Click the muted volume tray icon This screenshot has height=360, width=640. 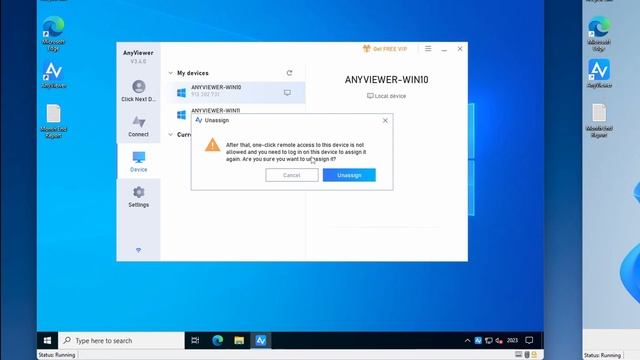499,340
